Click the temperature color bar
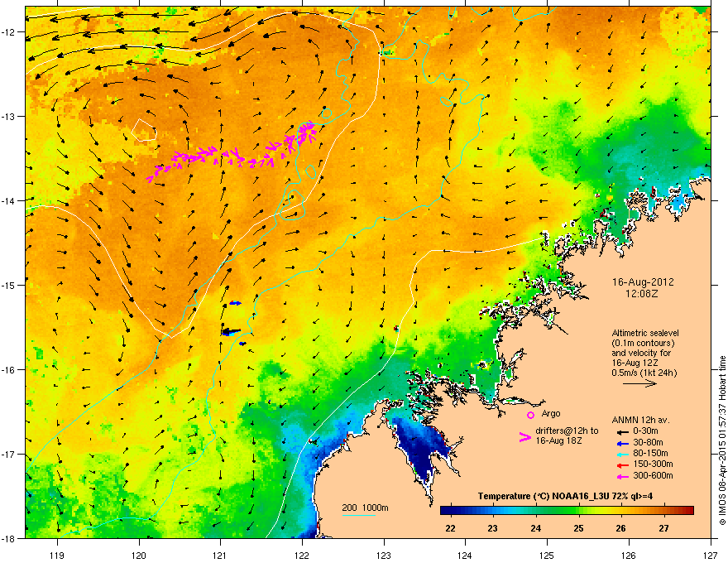This screenshot has width=728, height=563. (567, 510)
